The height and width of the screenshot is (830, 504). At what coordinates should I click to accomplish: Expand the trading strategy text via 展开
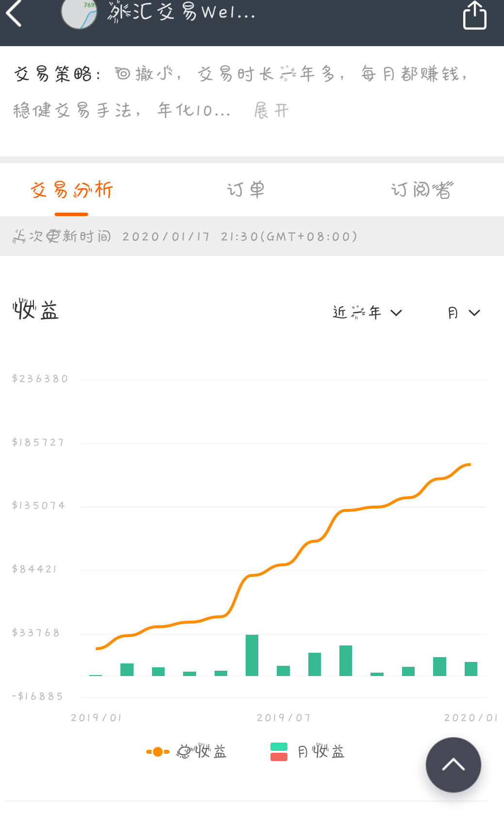[271, 111]
